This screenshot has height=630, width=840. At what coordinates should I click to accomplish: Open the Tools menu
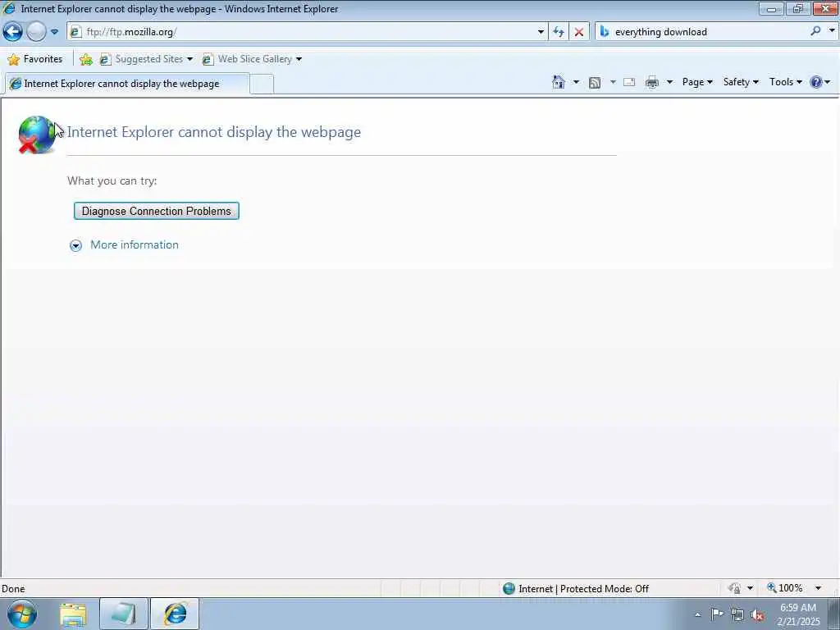tap(785, 82)
